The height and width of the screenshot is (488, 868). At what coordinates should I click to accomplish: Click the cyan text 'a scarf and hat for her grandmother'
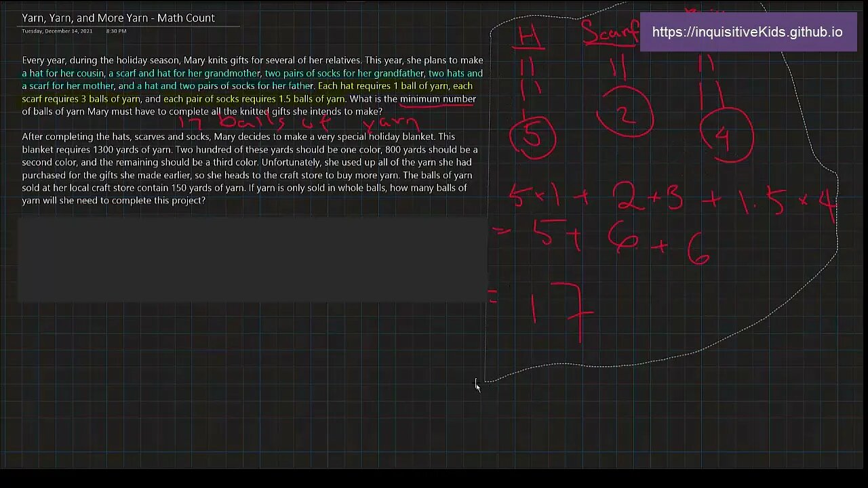(x=184, y=73)
